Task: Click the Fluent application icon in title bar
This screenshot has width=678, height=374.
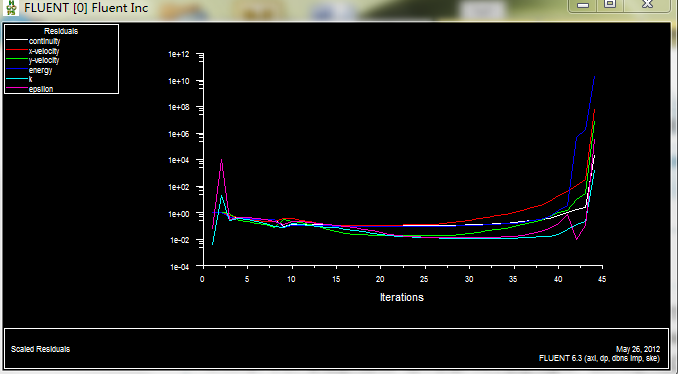Action: click(11, 7)
